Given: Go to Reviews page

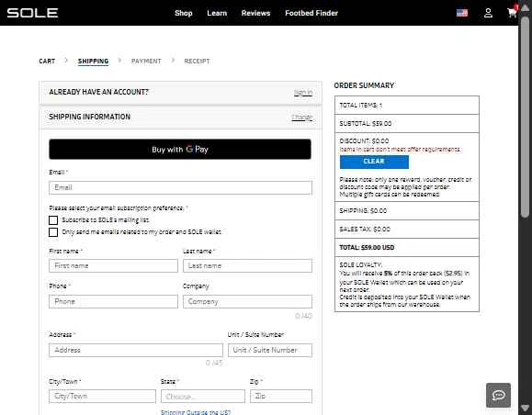Looking at the screenshot, I should [255, 13].
